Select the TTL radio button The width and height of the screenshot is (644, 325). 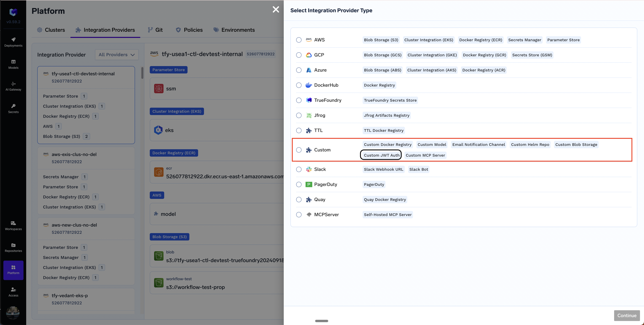tap(299, 130)
